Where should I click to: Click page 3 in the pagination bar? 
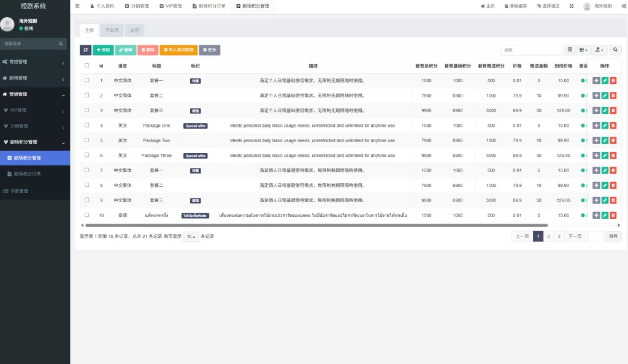click(557, 236)
